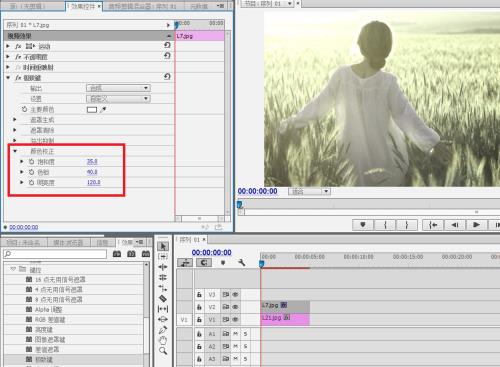Viewport: 500px width, 367px height.
Task: Toggle snap in the timeline header
Action: pos(204,263)
